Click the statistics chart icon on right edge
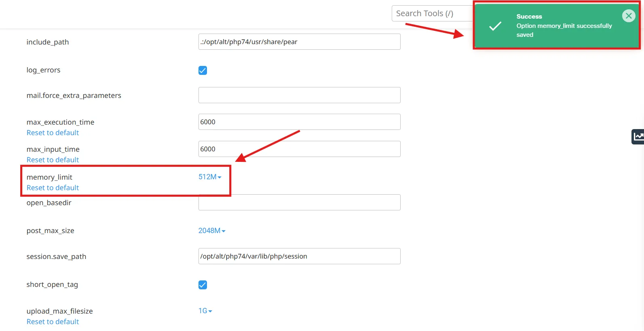The width and height of the screenshot is (644, 331). point(638,137)
